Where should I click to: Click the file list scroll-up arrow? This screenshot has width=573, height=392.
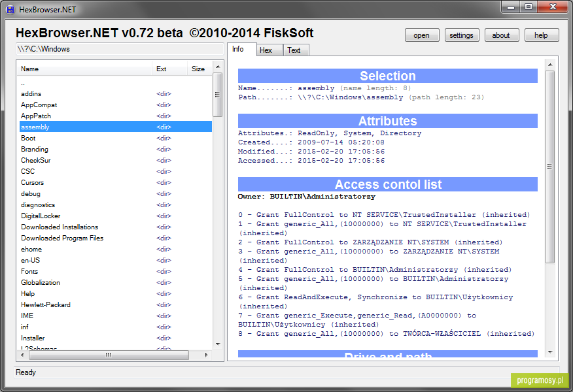(x=218, y=67)
